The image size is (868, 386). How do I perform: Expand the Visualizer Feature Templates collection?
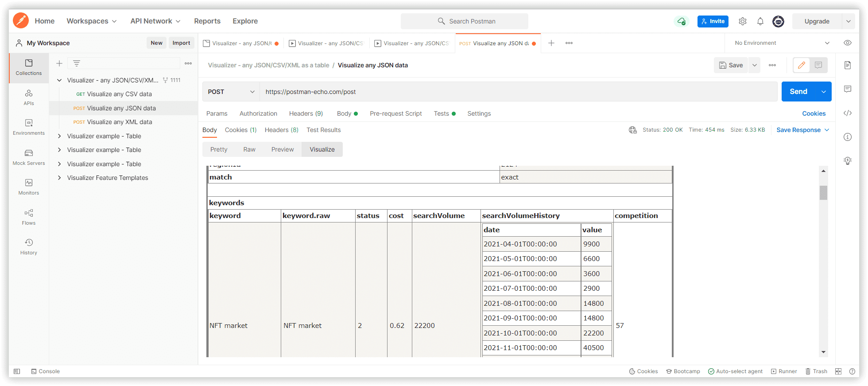click(59, 178)
